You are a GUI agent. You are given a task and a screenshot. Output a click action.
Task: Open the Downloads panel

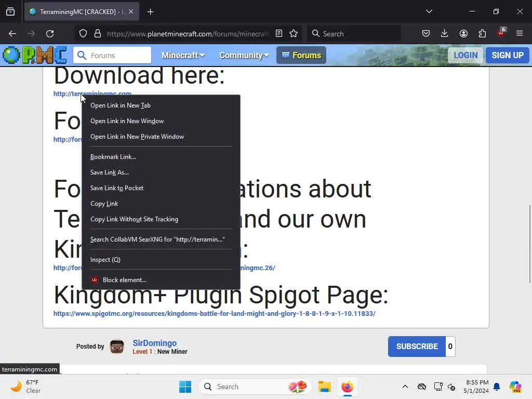click(445, 34)
